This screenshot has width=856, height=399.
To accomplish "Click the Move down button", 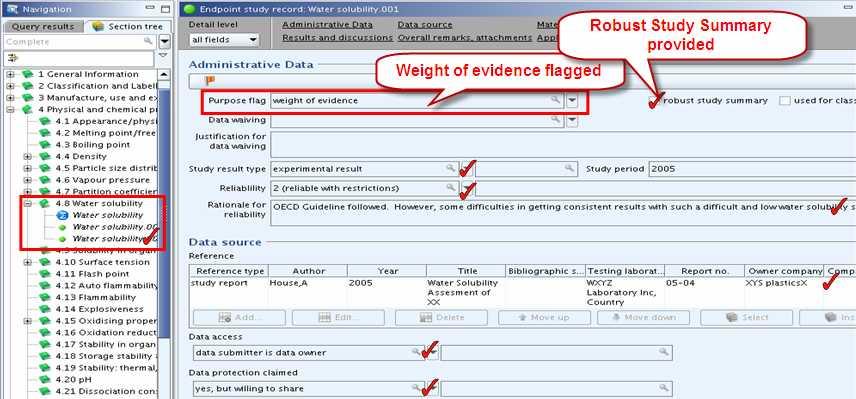I will pyautogui.click(x=643, y=318).
